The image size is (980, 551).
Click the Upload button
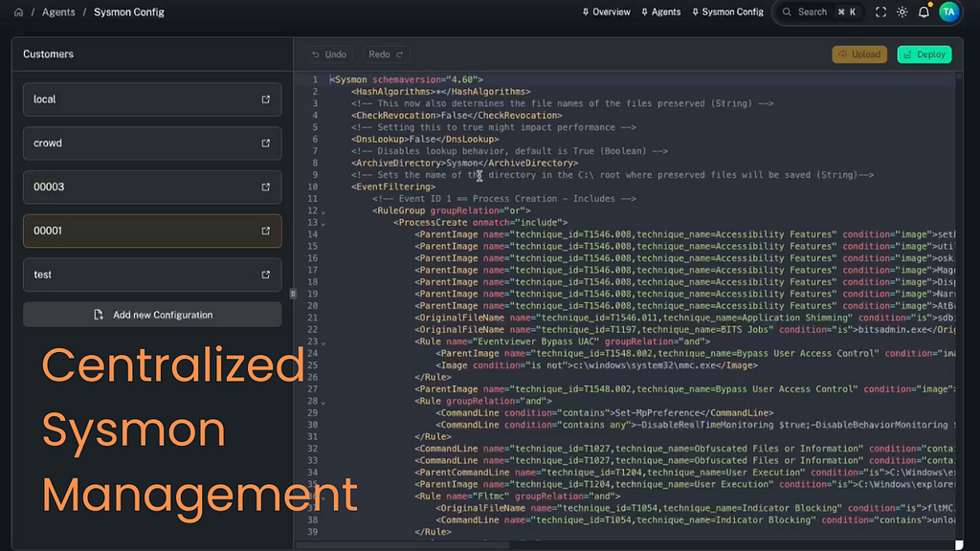click(x=858, y=55)
